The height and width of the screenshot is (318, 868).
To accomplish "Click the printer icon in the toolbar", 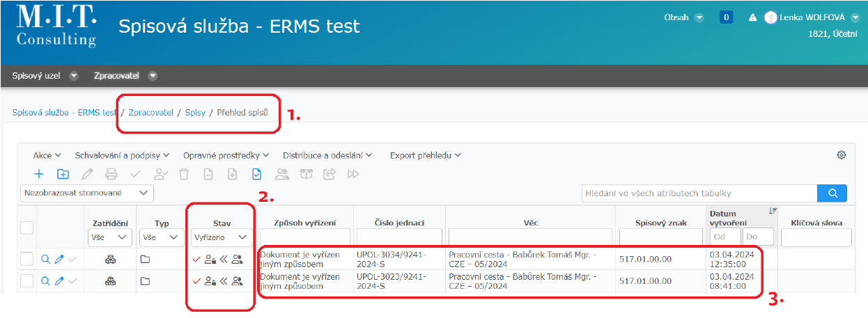I will pos(111,174).
